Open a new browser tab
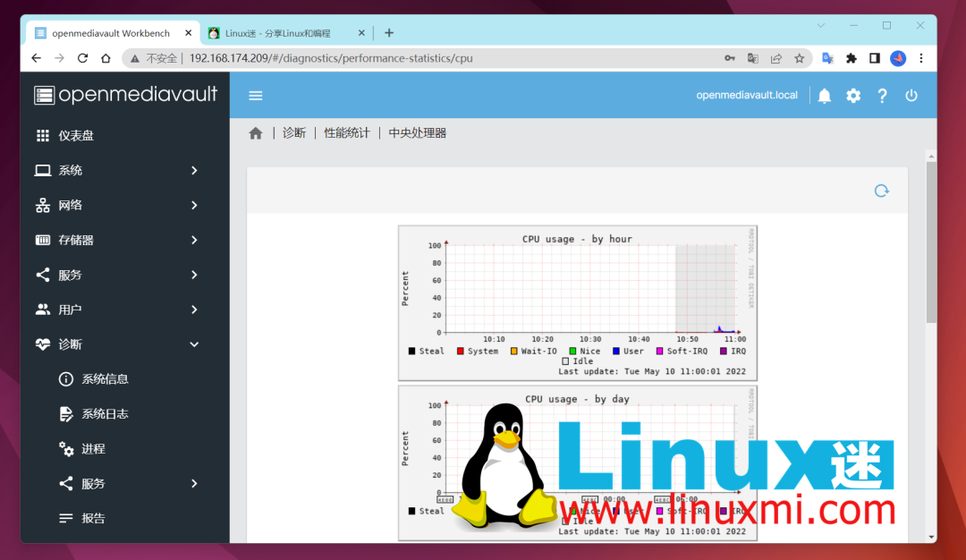 389,32
